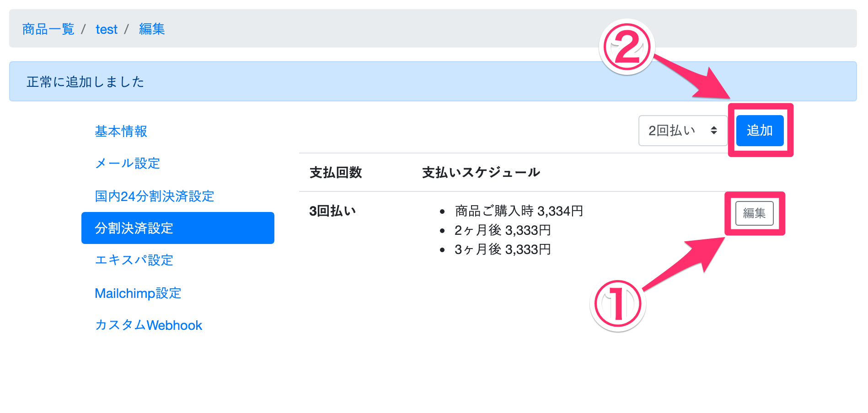
Task: Click the 支払いスケジュール column header
Action: (x=481, y=173)
